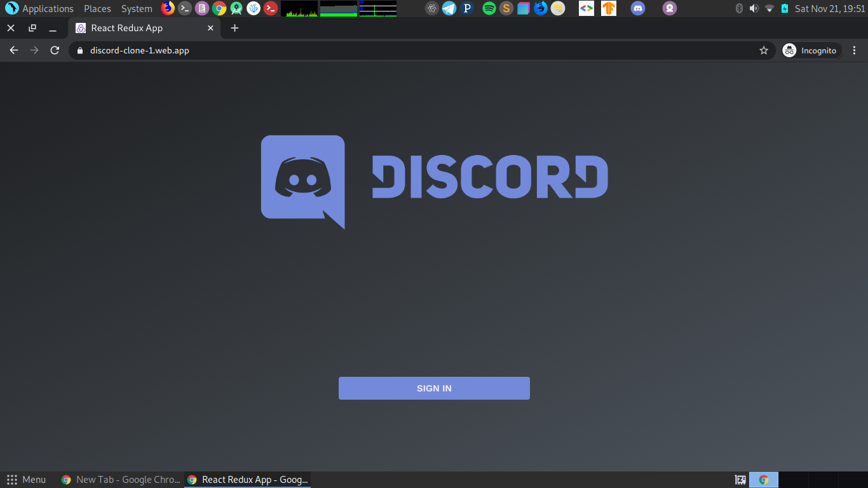Open the yellow sticky notes launcher icon
This screenshot has height=488, width=868.
pos(558,8)
